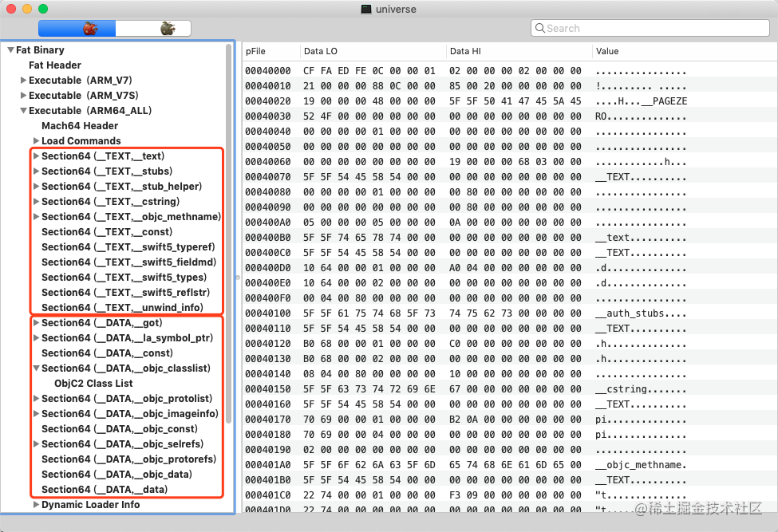Expand the Executable (ARM_V7S) node
778x532 pixels.
click(x=23, y=95)
